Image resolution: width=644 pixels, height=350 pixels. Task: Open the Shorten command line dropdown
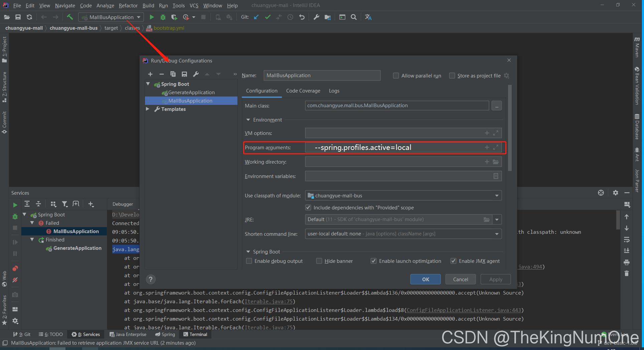pyautogui.click(x=497, y=234)
